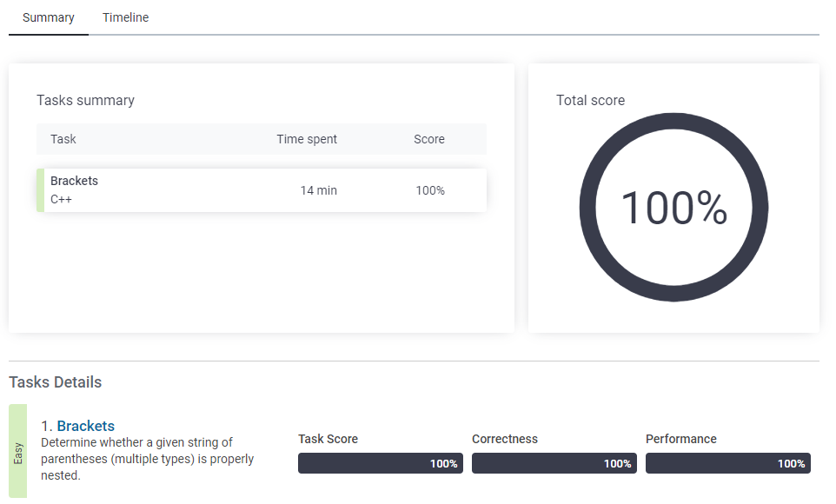The height and width of the screenshot is (504, 836).
Task: Click the Task Score label
Action: pyautogui.click(x=328, y=439)
